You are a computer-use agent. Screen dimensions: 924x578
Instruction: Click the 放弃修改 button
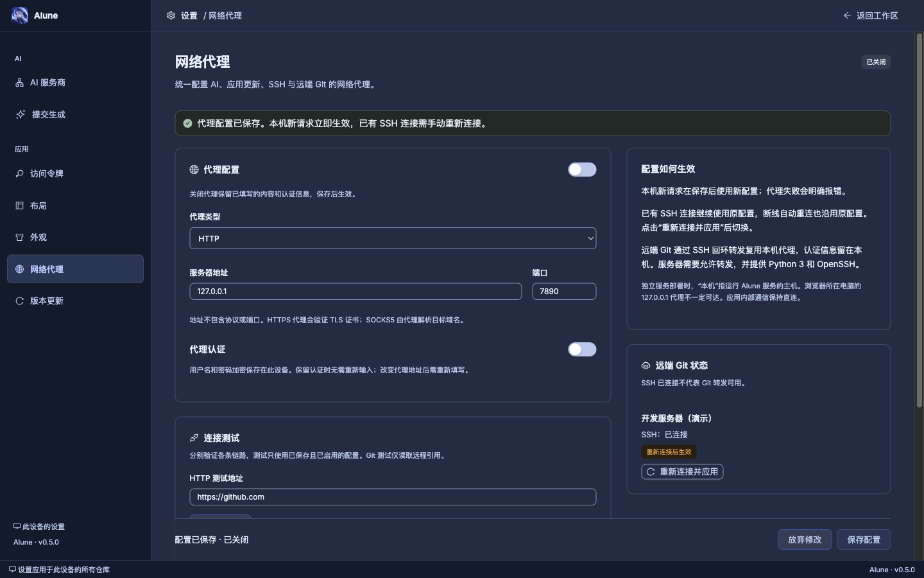point(805,539)
